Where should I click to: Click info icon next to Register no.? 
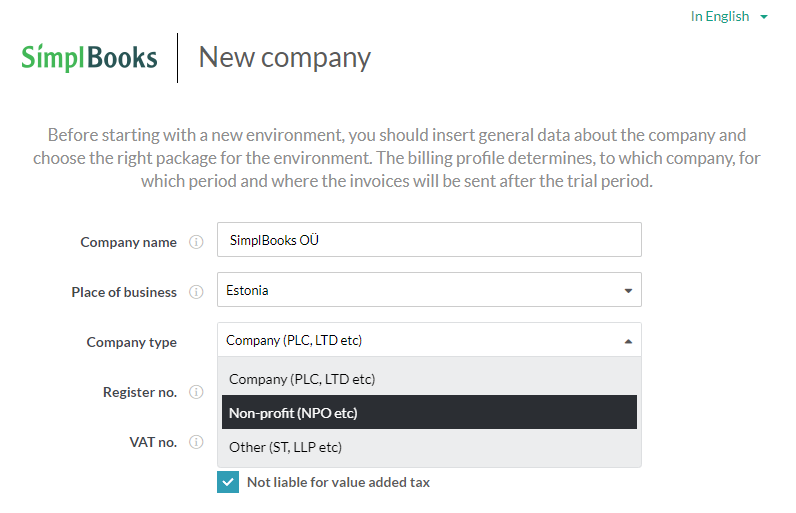196,392
